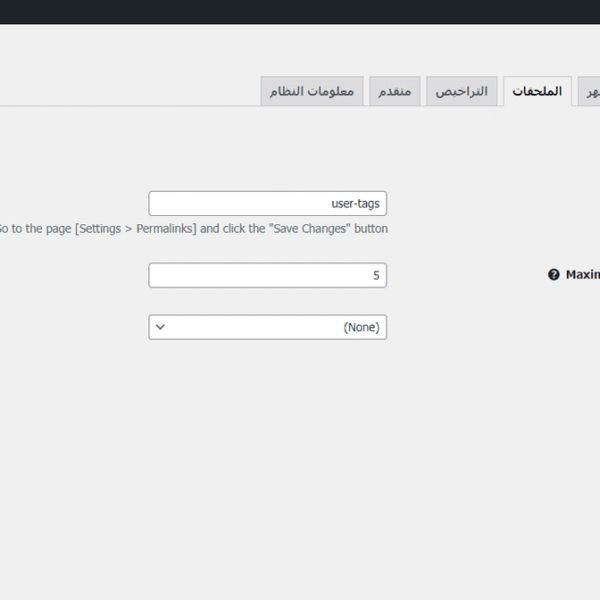Click the dark admin bar at top
This screenshot has height=600, width=600.
pyautogui.click(x=300, y=12)
